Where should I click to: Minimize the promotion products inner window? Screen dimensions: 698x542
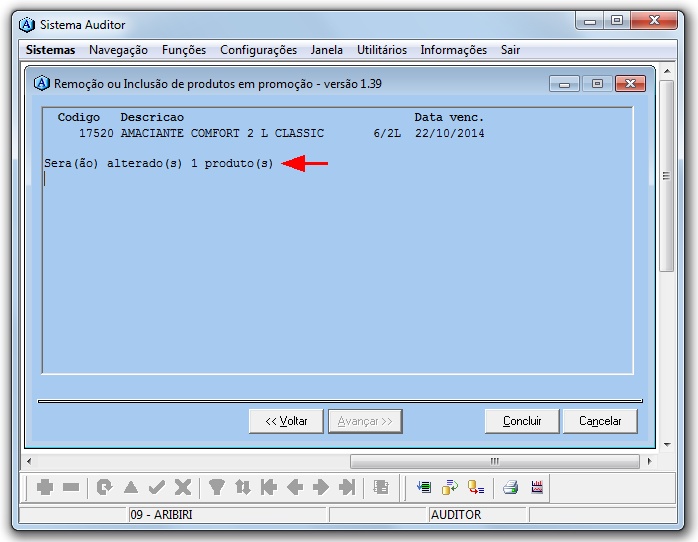564,84
